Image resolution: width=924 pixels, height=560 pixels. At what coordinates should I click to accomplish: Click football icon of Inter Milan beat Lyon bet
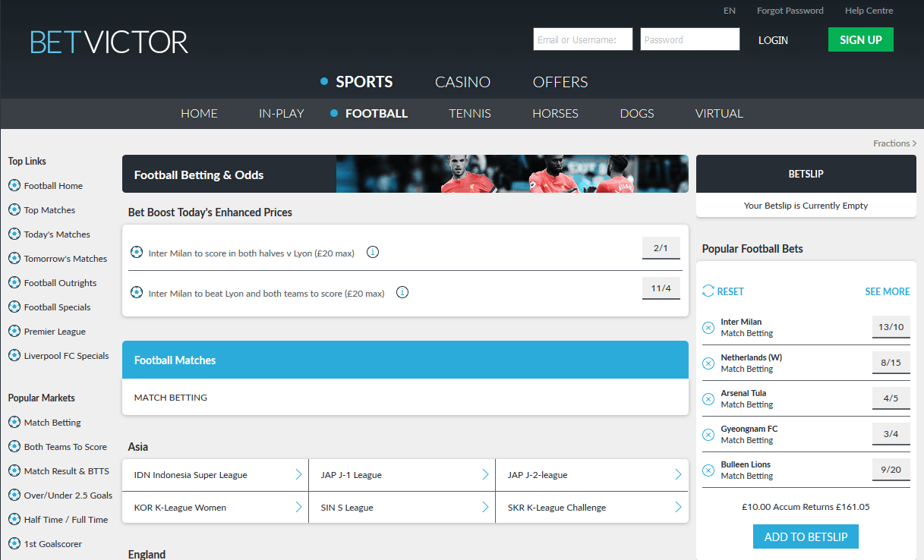click(137, 292)
